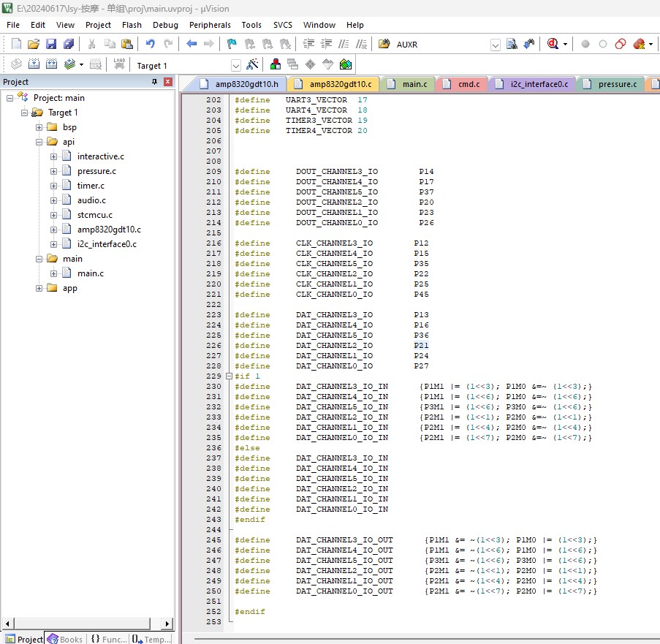The height and width of the screenshot is (644, 660).
Task: Place cursor on P21 in line 226
Action: [421, 346]
